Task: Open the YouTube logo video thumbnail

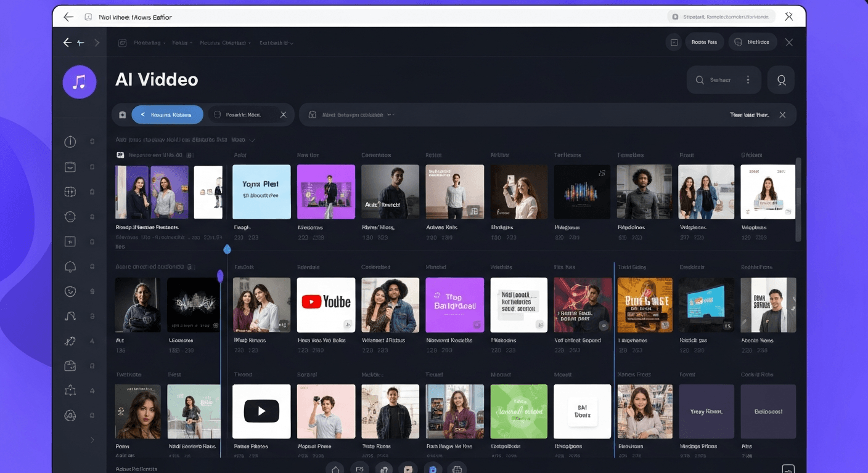Action: coord(326,304)
